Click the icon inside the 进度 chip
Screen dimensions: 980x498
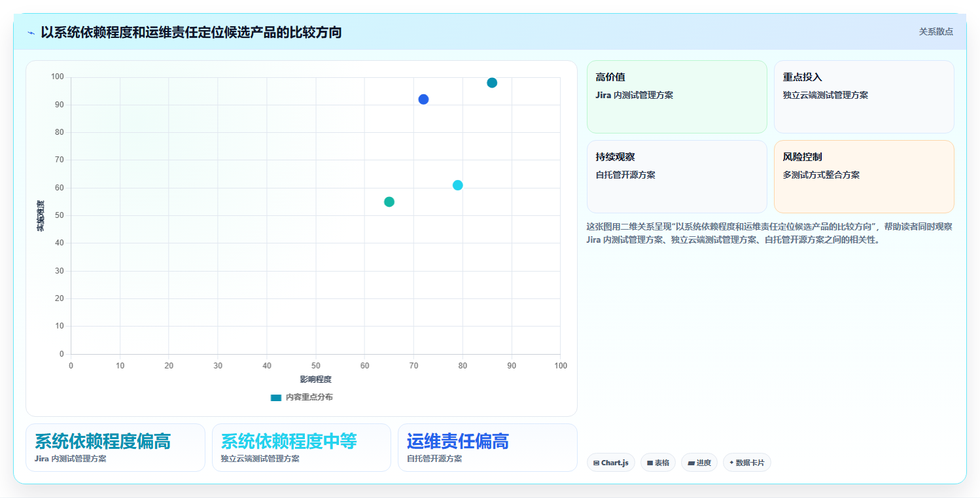[x=691, y=463]
